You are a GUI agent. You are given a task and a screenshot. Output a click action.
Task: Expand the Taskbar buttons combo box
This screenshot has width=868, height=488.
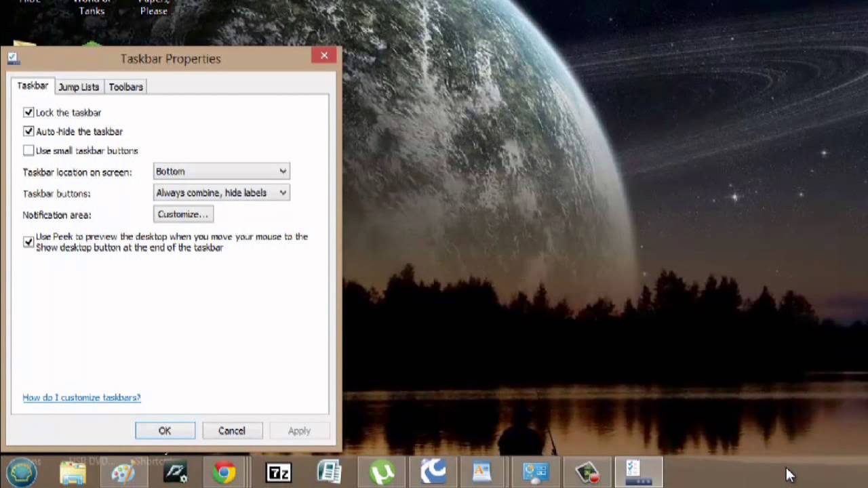[x=222, y=193]
